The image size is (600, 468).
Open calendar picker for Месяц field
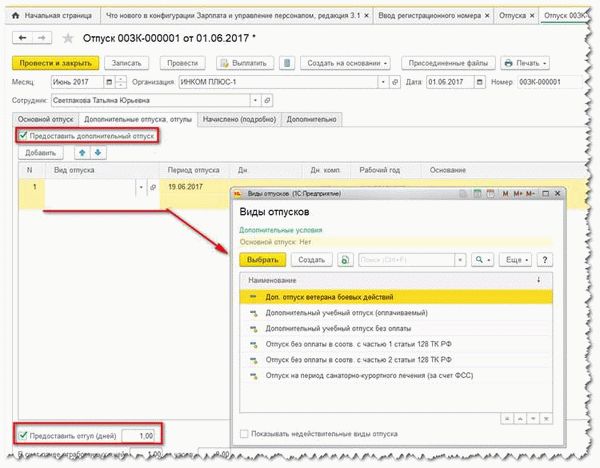pyautogui.click(x=109, y=82)
